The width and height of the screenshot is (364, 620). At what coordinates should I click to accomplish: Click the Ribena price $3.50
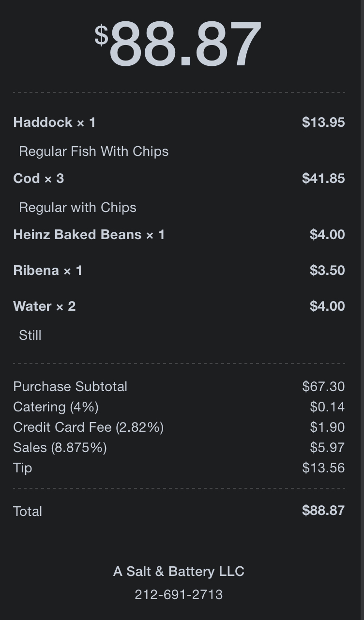327,271
